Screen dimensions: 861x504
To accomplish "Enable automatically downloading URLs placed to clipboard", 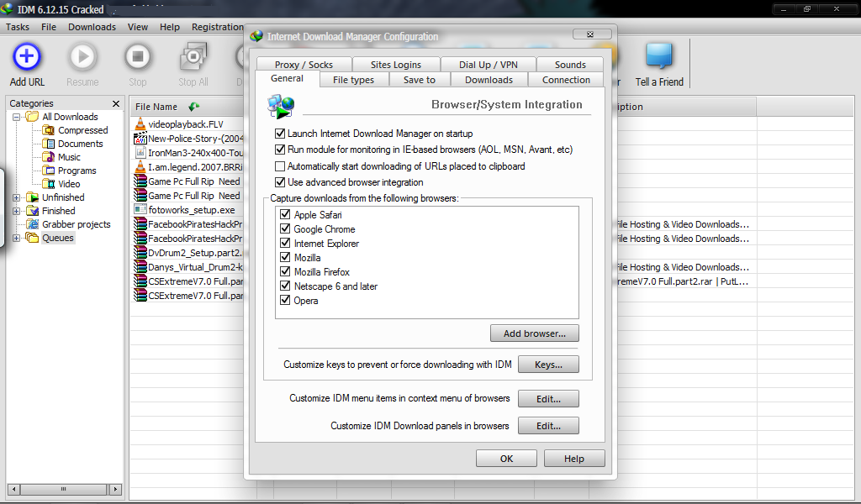I will pos(280,166).
